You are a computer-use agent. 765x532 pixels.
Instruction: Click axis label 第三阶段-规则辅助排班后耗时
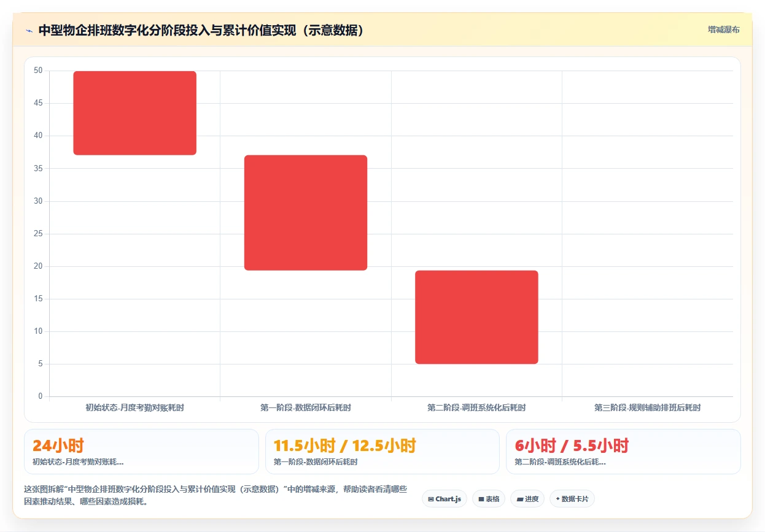(x=648, y=407)
